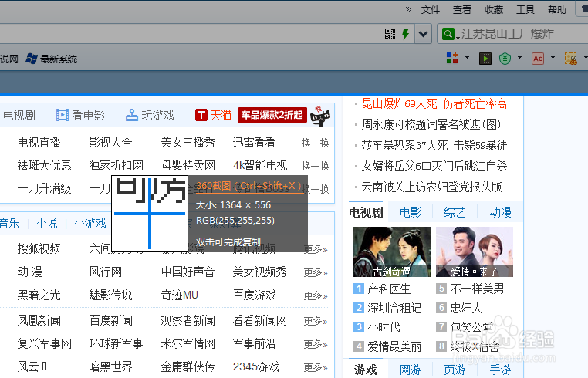Expand the shield icon dropdown arrow
588x378 pixels.
519,58
